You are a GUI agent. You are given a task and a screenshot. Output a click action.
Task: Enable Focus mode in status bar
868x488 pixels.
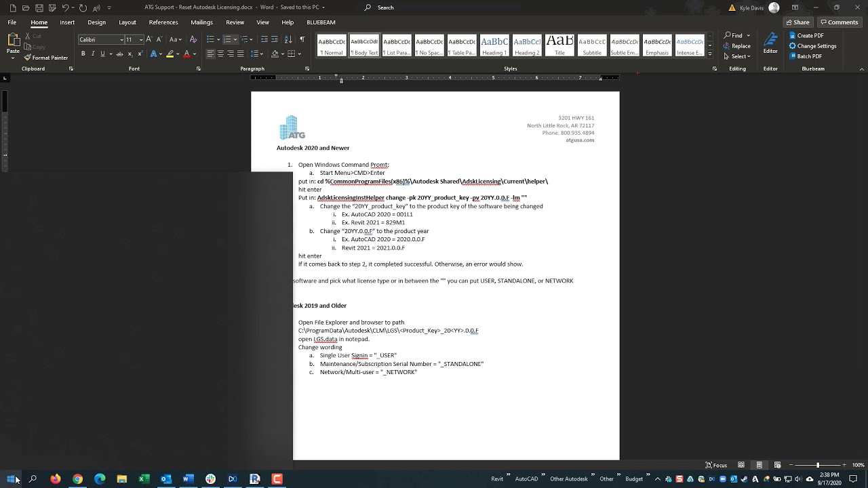point(716,465)
